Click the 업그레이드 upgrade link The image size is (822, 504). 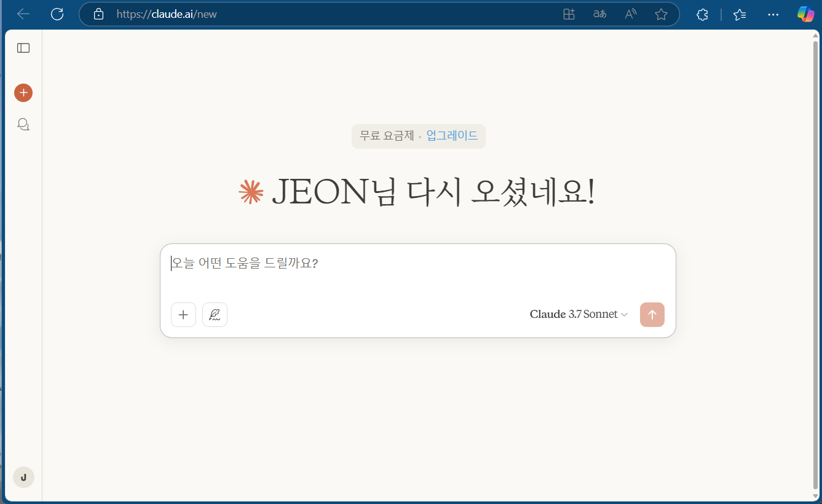pos(452,136)
